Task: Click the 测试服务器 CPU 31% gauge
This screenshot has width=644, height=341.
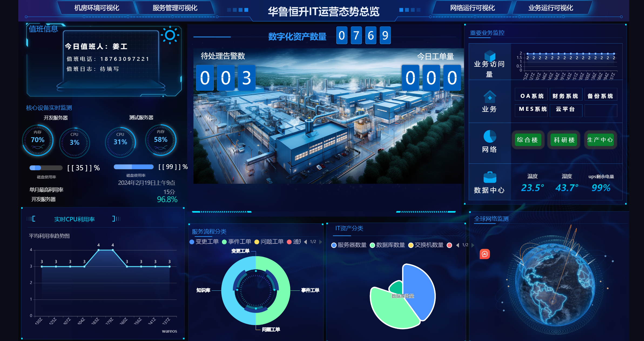Action: tap(120, 142)
